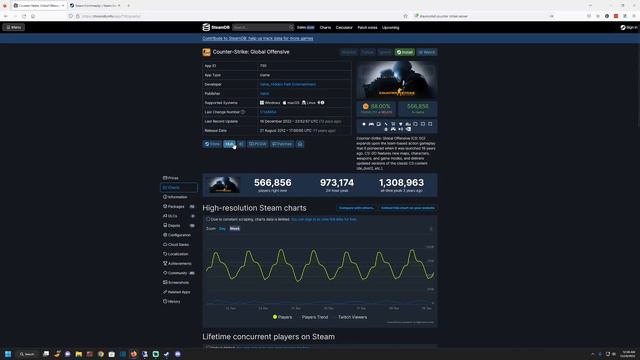The width and height of the screenshot is (640, 360).
Task: Click the green Install button
Action: [x=404, y=52]
